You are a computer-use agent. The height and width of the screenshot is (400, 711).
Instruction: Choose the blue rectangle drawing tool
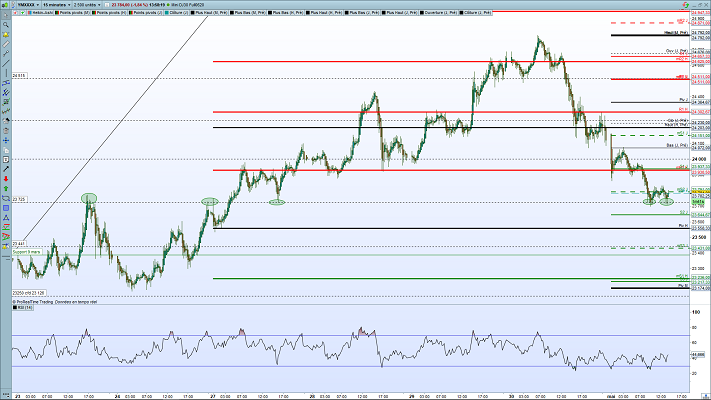click(x=5, y=208)
